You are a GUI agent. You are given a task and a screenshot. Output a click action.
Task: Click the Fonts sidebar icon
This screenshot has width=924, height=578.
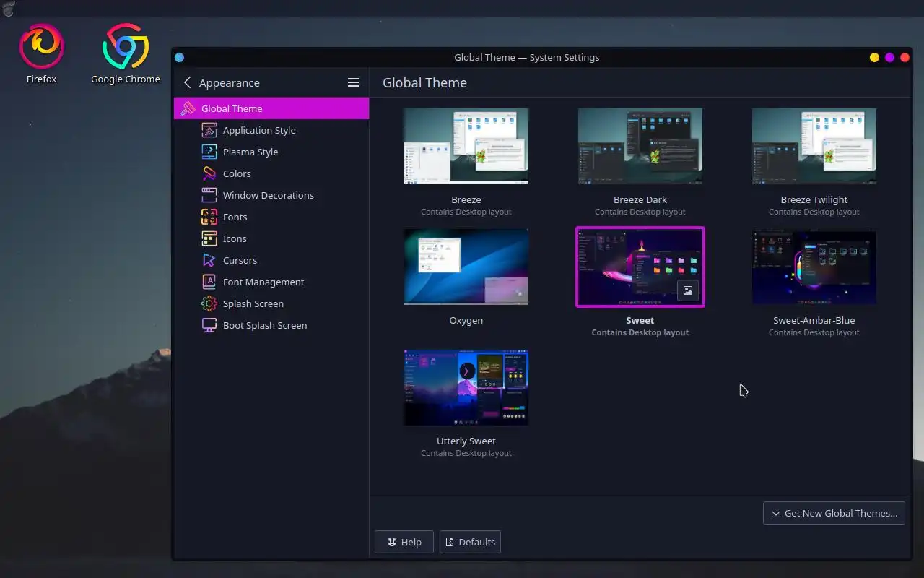pos(209,217)
